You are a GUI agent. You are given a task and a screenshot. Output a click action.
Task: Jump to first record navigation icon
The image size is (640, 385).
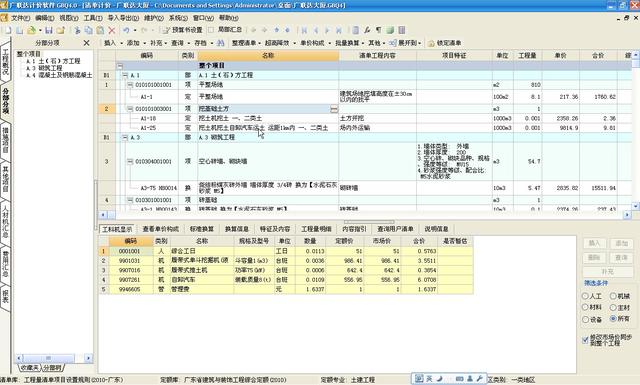pyautogui.click(x=304, y=30)
